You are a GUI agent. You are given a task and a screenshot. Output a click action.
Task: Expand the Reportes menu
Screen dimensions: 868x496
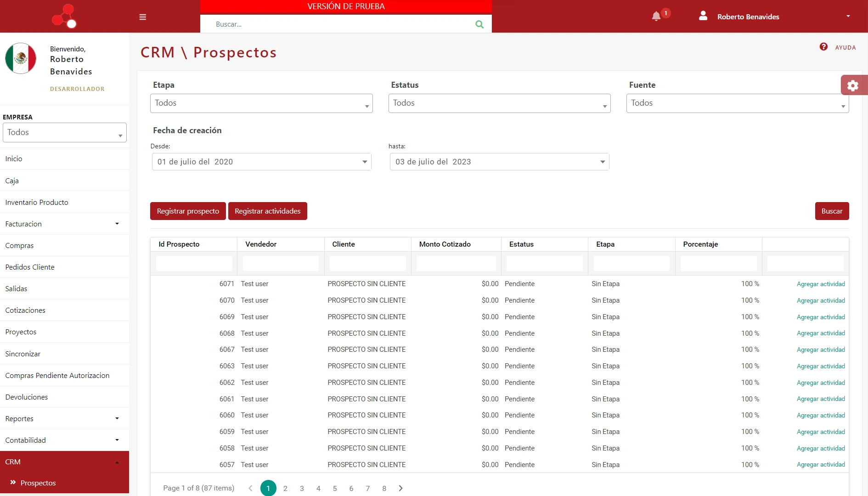click(64, 418)
